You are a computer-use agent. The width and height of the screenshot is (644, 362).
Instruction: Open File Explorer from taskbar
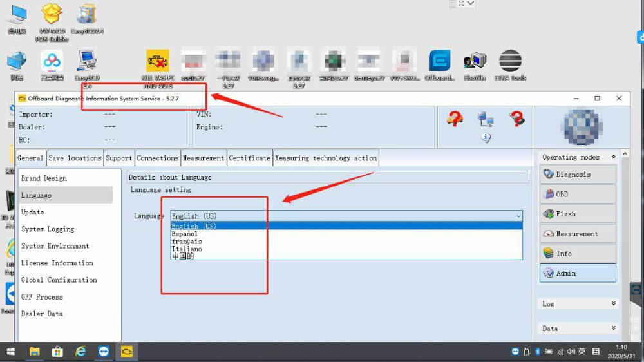[x=35, y=352]
